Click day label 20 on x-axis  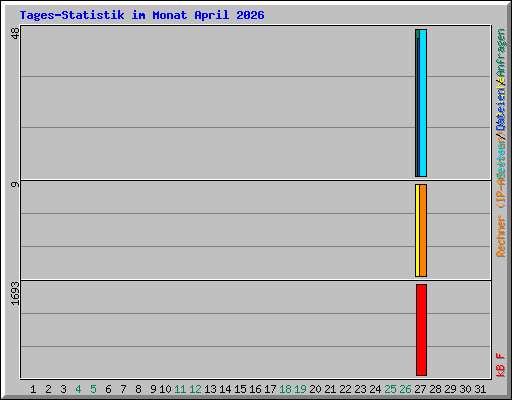(x=315, y=389)
